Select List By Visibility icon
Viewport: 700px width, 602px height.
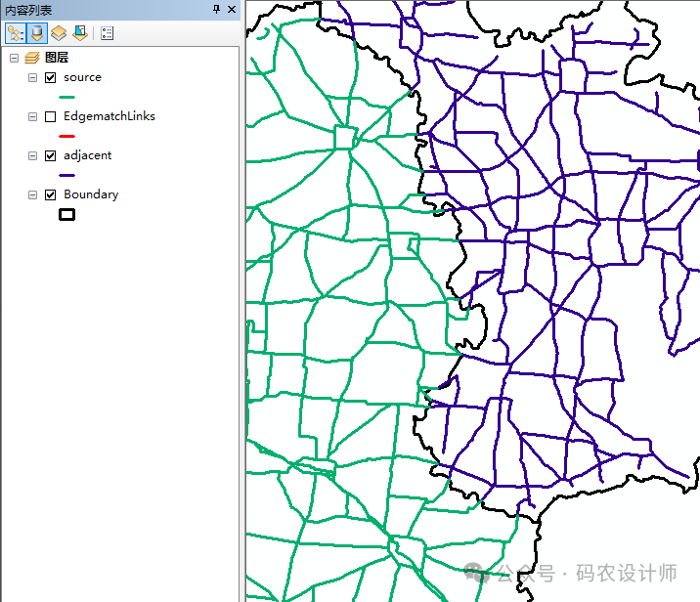tap(59, 33)
